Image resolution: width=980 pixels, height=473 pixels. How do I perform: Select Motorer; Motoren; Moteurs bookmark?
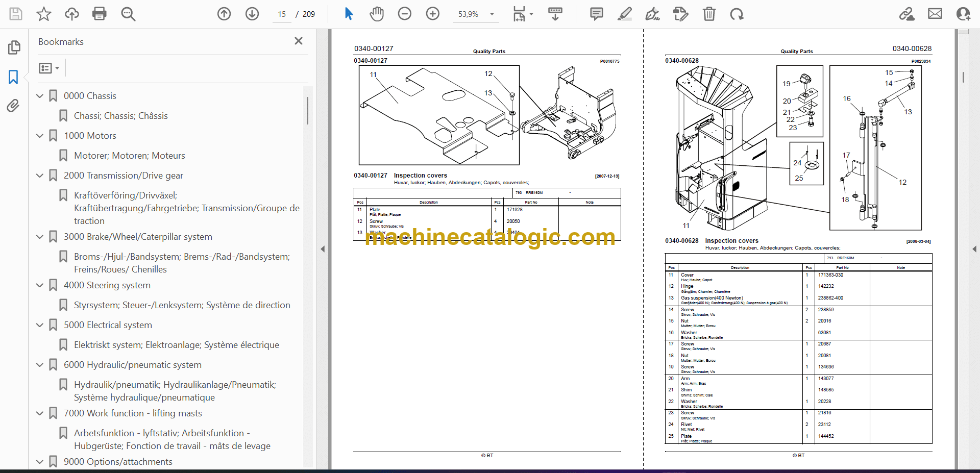[129, 156]
